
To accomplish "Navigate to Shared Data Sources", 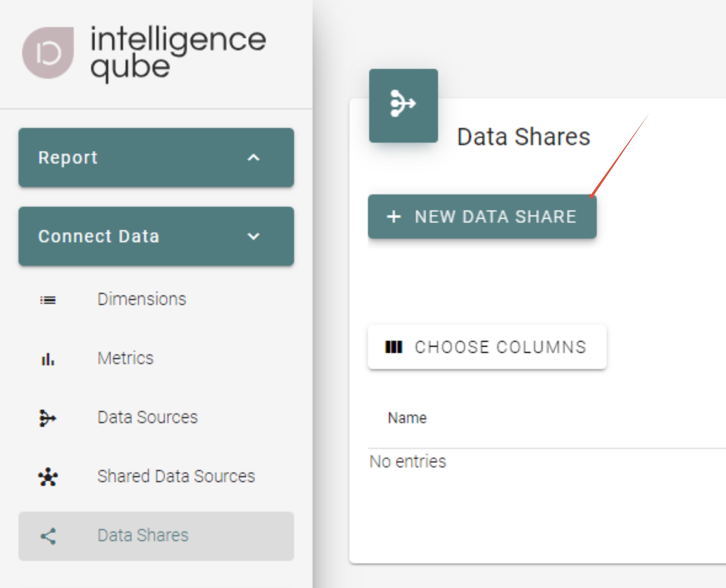I will click(176, 476).
